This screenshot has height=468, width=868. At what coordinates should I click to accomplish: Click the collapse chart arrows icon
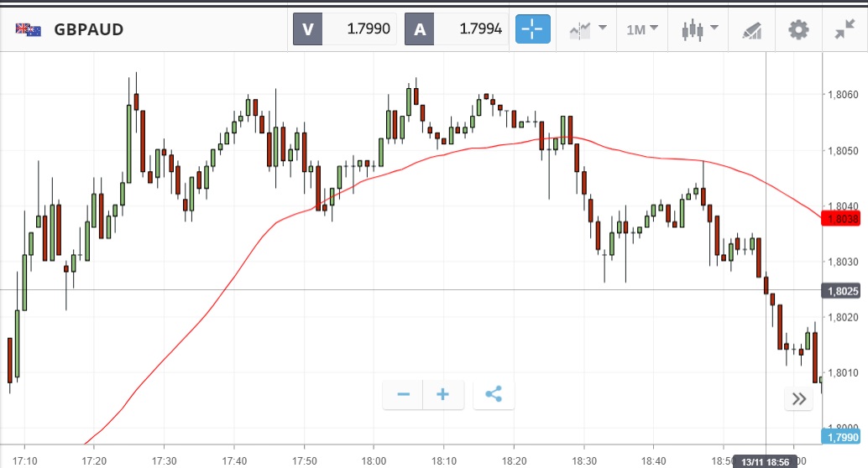click(x=844, y=30)
